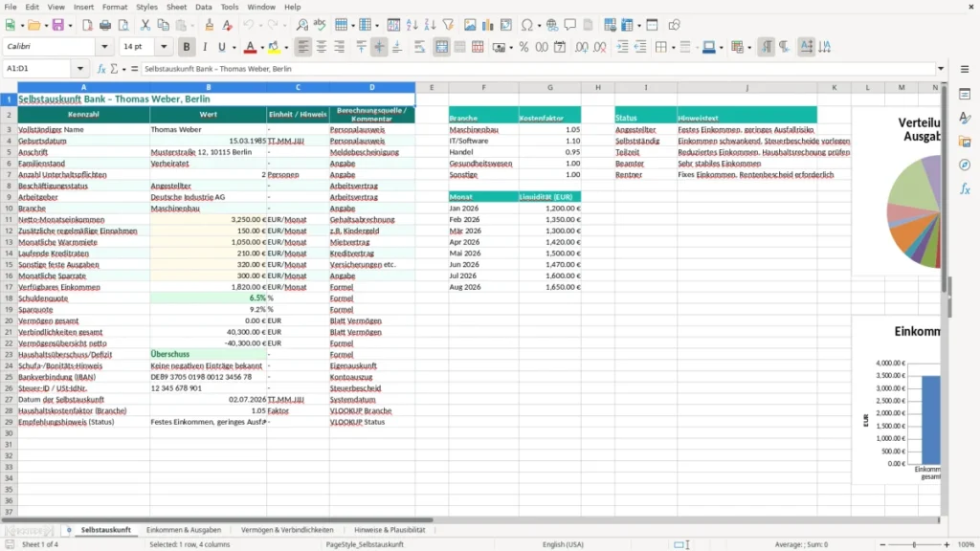This screenshot has width=980, height=551.
Task: Insert Hyperlink globe icon
Action: tap(552, 25)
